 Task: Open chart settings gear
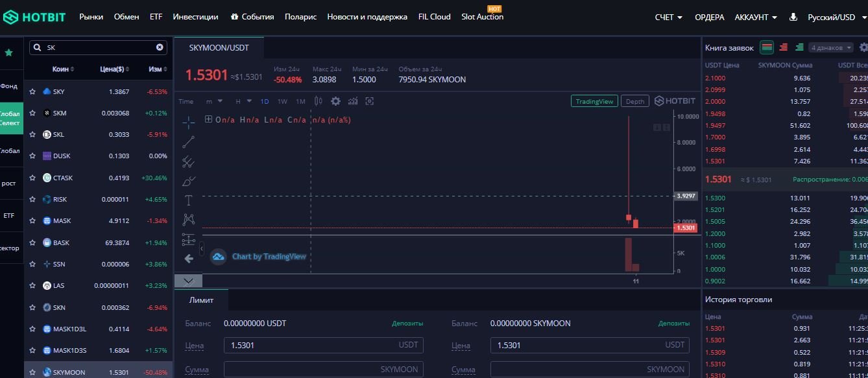[335, 101]
